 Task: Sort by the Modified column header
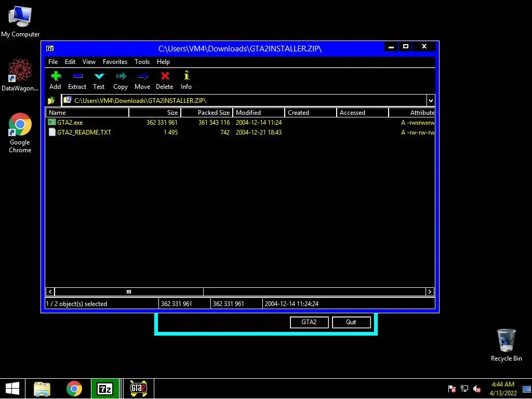click(x=259, y=113)
